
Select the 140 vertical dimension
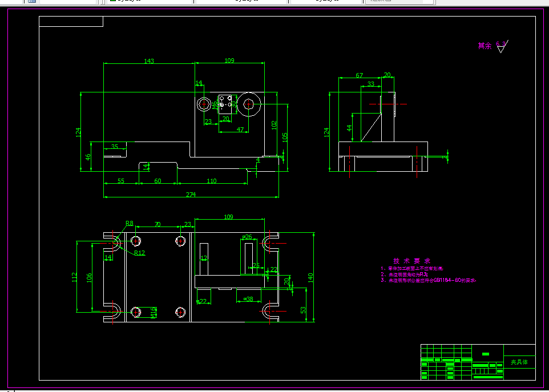310,278
